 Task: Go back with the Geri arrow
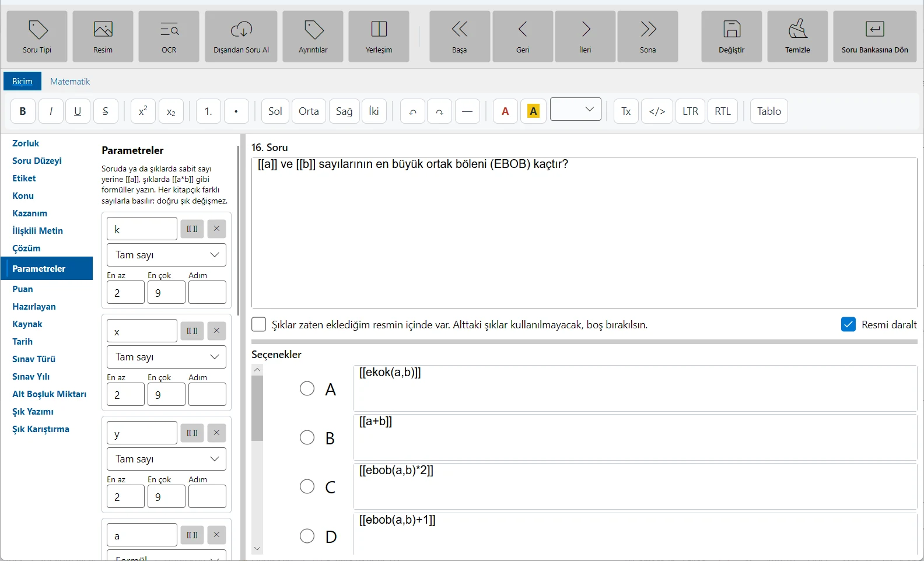pos(523,36)
